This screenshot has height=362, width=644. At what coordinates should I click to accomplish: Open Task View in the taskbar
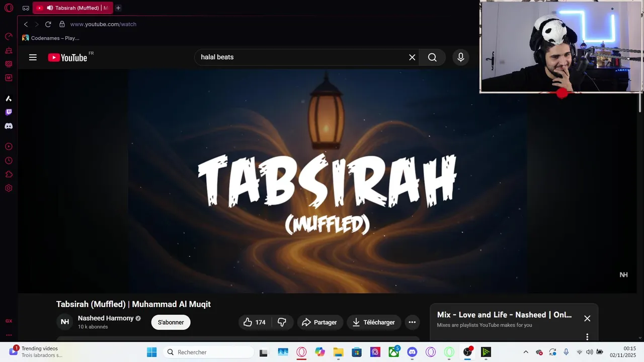264,352
